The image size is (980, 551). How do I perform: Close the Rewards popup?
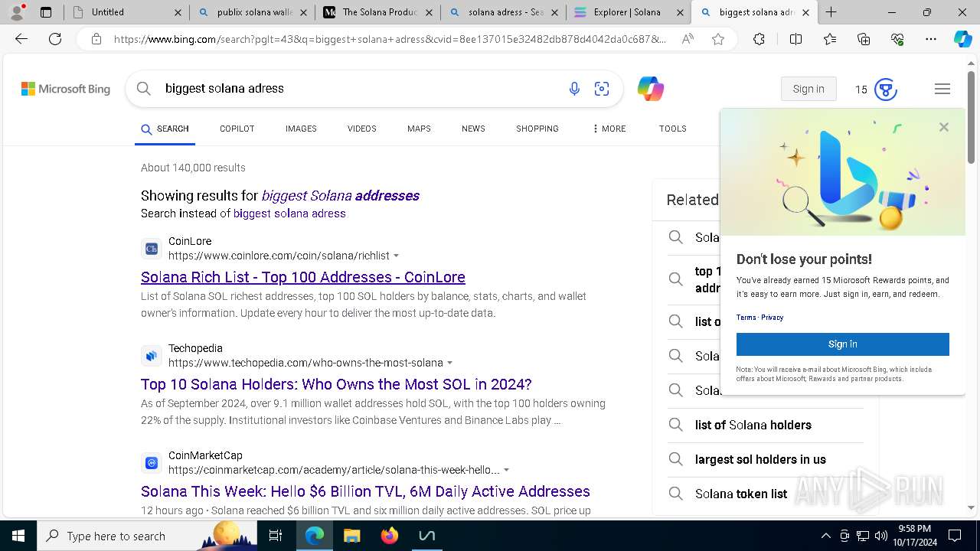click(x=944, y=127)
